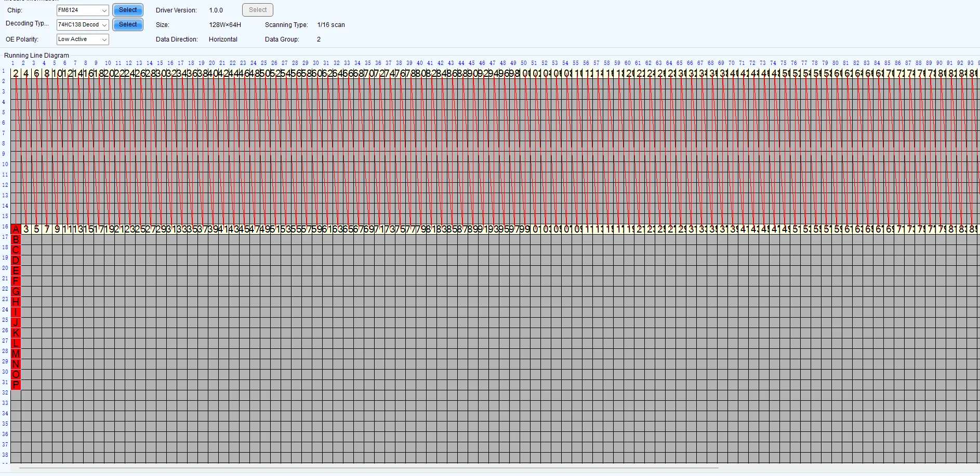Click the Chip label text

click(15, 10)
